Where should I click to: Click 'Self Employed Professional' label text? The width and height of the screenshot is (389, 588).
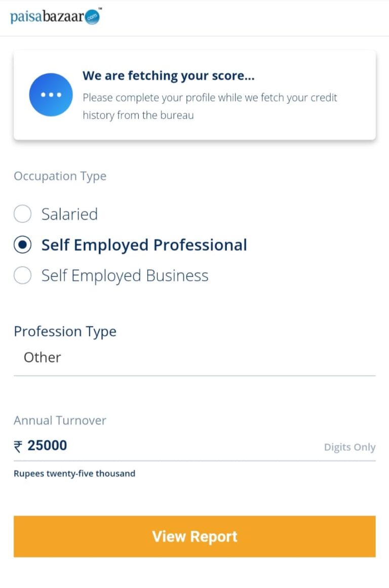(x=144, y=245)
